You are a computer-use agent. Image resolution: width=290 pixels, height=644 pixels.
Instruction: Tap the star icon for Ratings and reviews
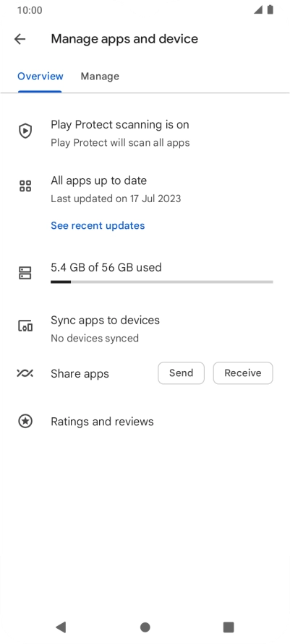click(x=25, y=422)
